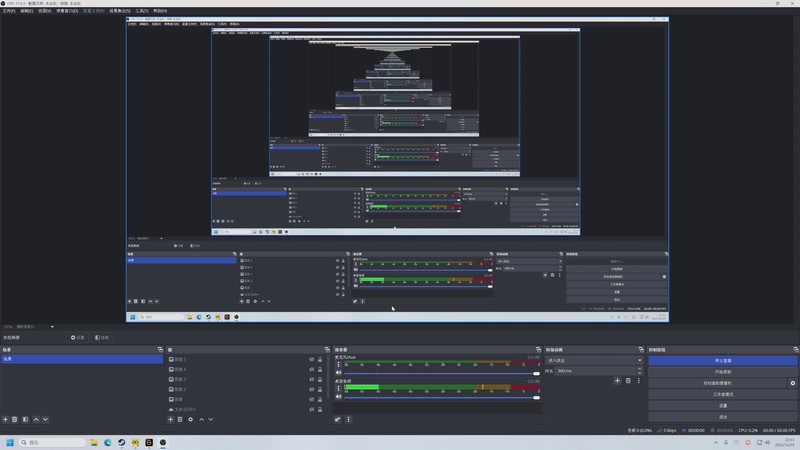Toggle the lock for source 图像 2
This screenshot has width=800, height=450.
click(x=320, y=389)
